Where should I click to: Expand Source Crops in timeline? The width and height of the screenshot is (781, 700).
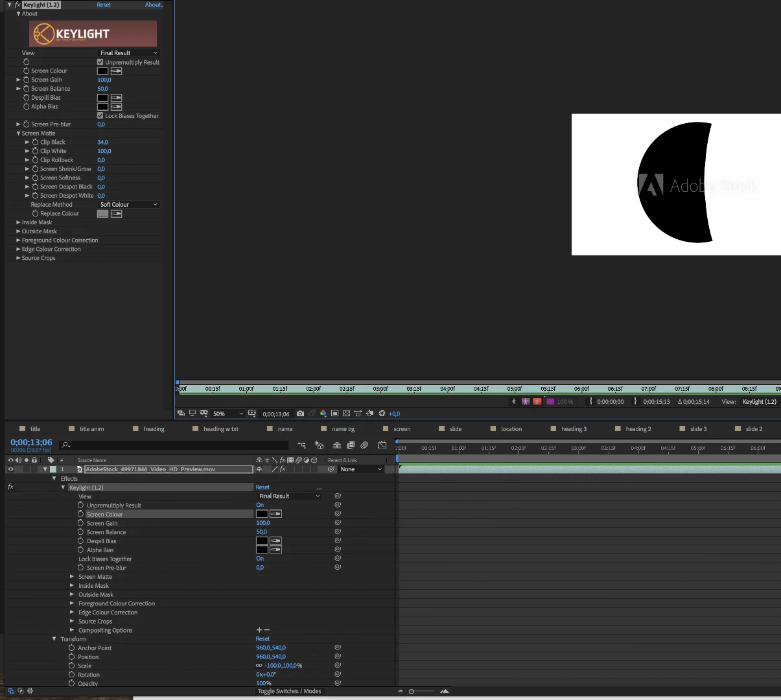click(72, 622)
